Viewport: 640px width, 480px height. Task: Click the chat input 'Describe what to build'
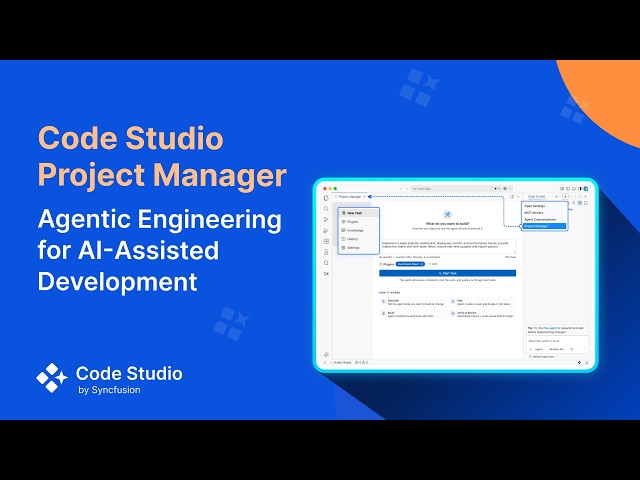(557, 341)
